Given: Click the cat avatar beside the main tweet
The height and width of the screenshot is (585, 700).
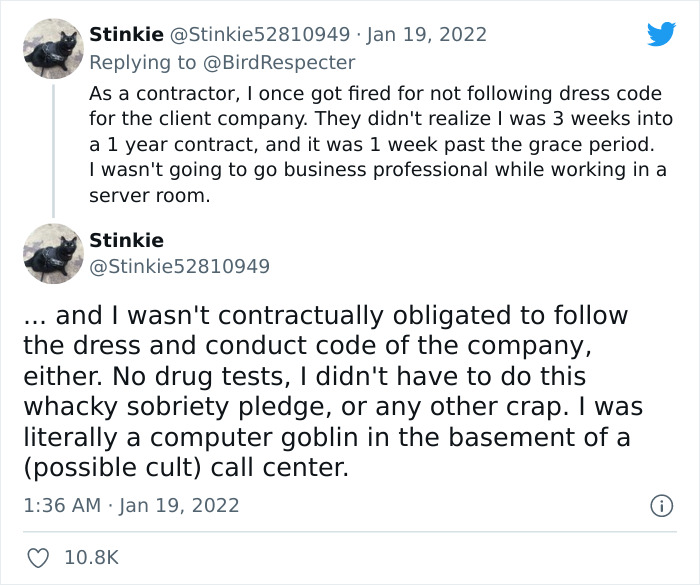Looking at the screenshot, I should coord(52,254).
